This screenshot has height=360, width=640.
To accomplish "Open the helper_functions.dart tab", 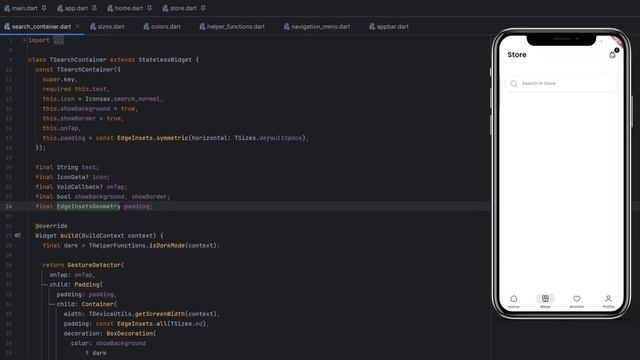I will click(x=232, y=27).
